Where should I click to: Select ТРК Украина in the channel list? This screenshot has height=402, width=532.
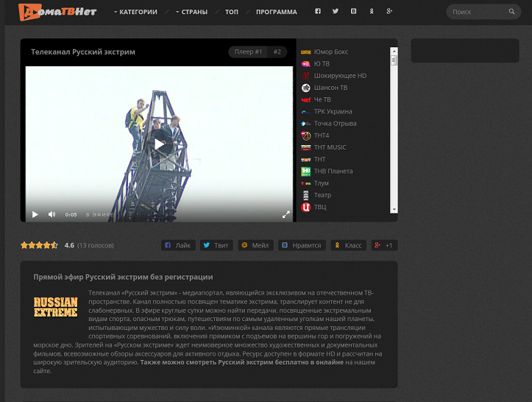click(333, 112)
